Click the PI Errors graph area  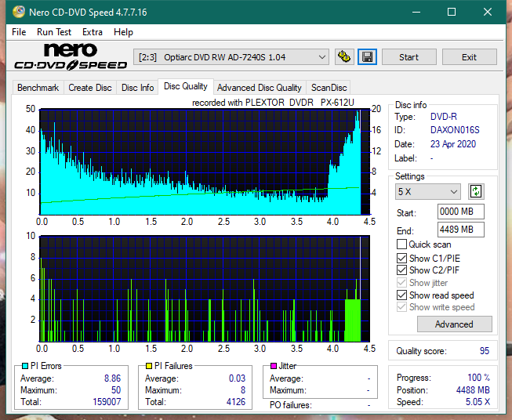[205, 162]
